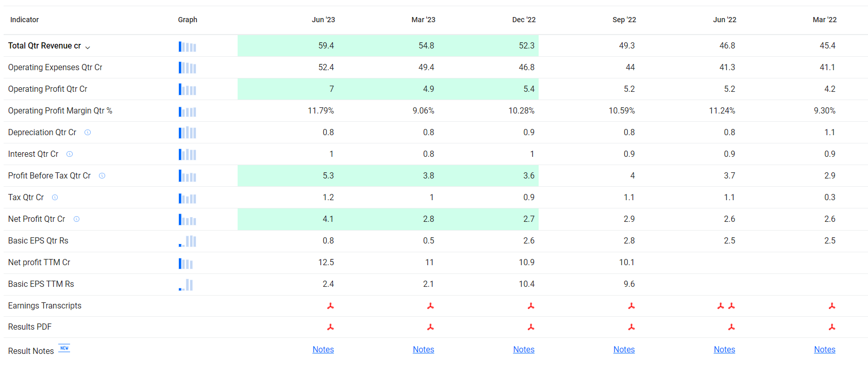Click the Interest Qtr Cr info icon

70,154
